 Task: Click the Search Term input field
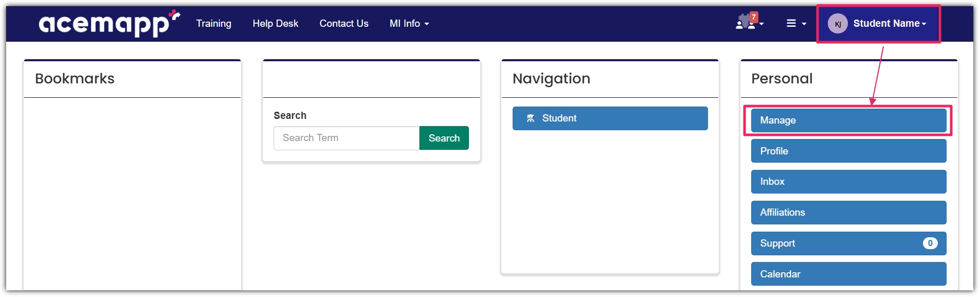tap(346, 138)
